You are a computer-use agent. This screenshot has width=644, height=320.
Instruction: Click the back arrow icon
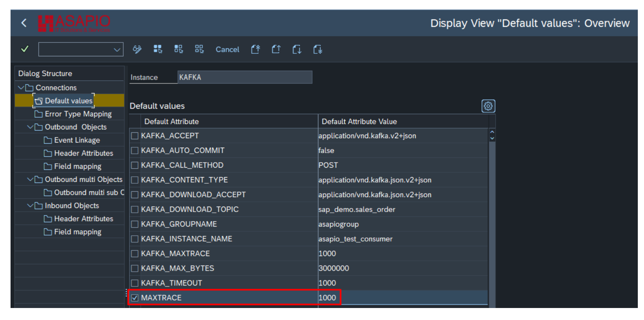pyautogui.click(x=24, y=23)
